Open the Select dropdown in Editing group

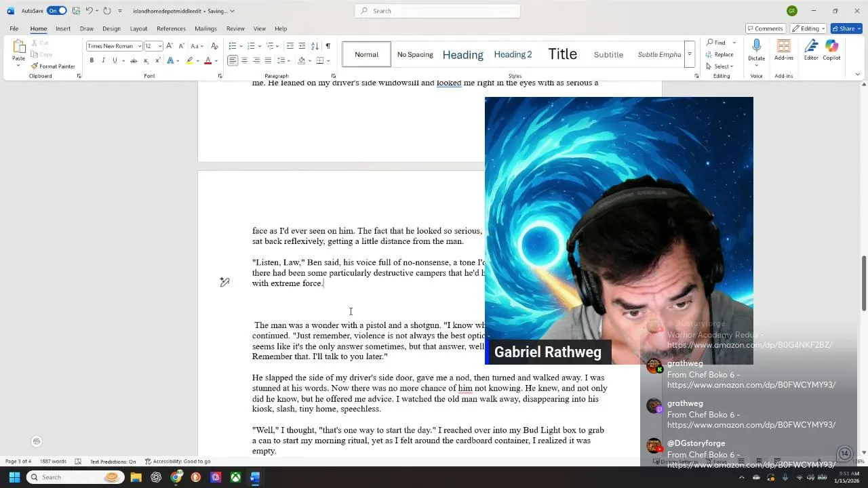[x=719, y=66]
